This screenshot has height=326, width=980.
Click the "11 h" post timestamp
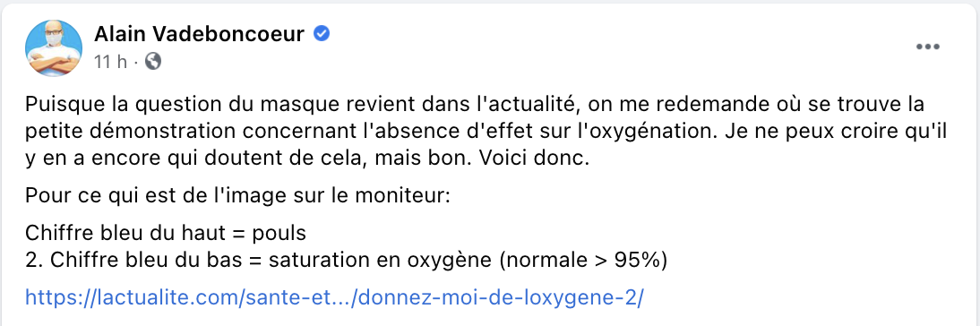coord(110,61)
